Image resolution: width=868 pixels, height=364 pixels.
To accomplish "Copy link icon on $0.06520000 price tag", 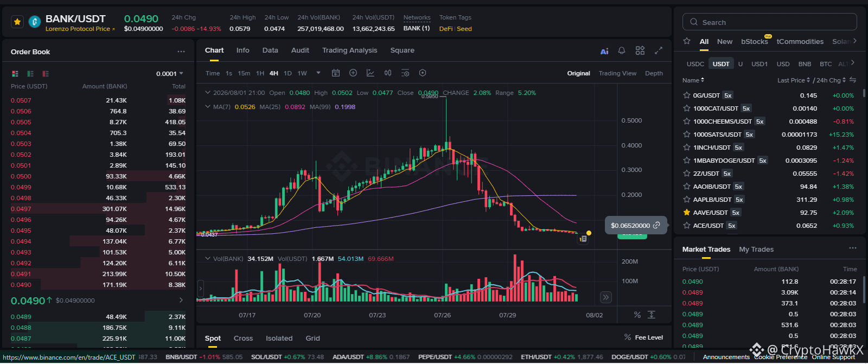I will click(656, 225).
